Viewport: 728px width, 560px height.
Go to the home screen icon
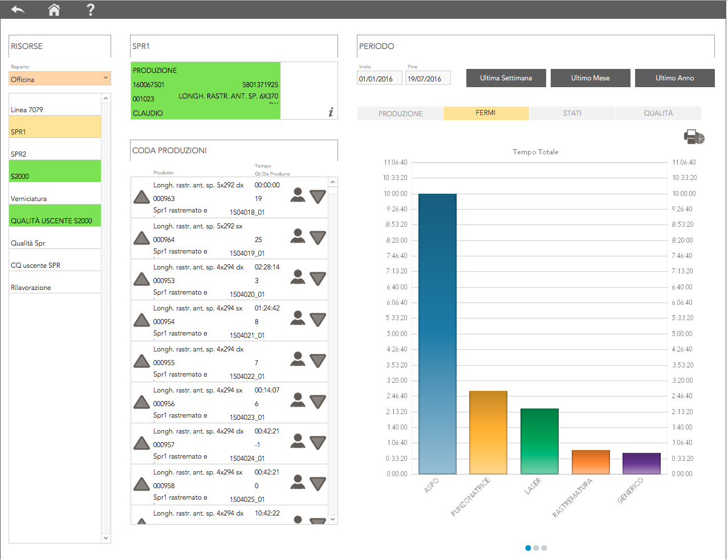coord(54,10)
